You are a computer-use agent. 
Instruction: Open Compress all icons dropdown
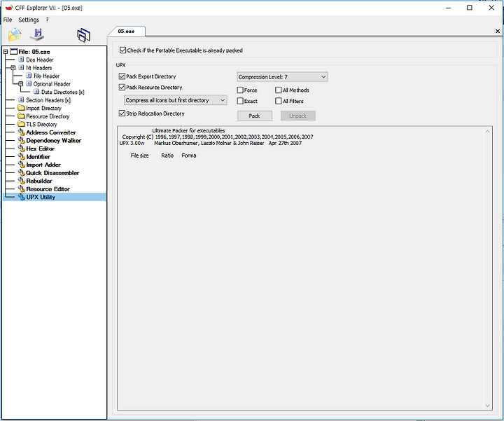coord(176,100)
